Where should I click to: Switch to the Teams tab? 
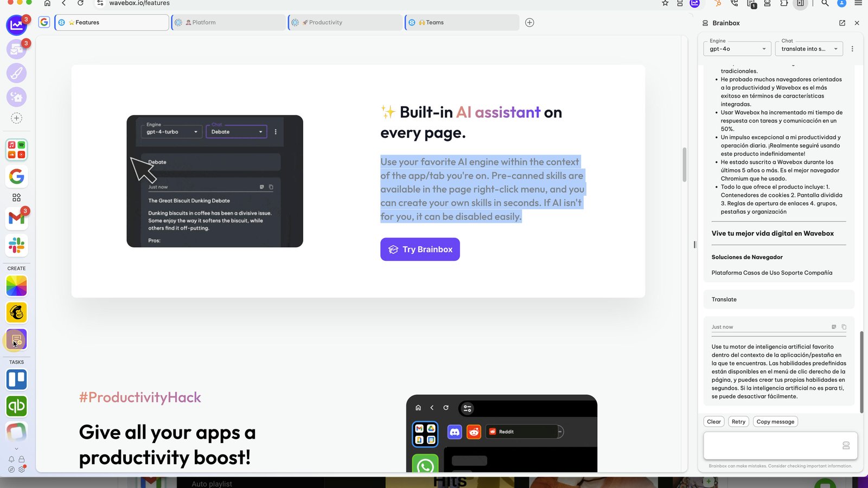(x=462, y=22)
